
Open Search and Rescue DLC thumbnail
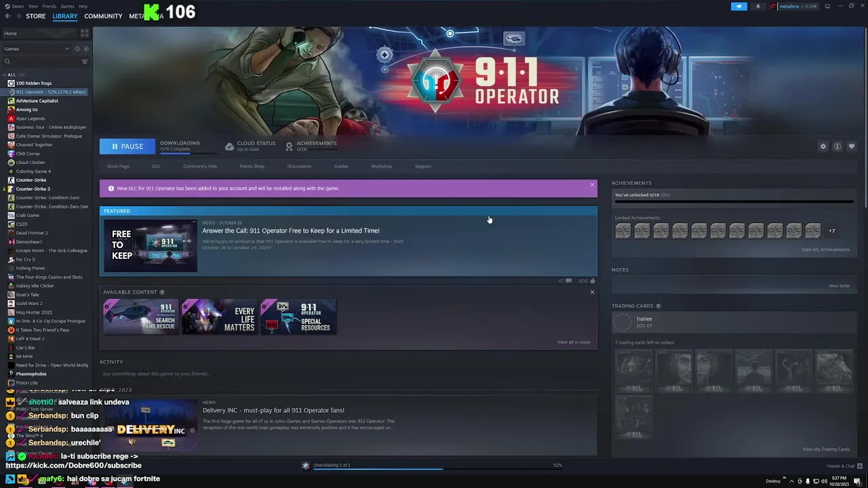pyautogui.click(x=141, y=317)
